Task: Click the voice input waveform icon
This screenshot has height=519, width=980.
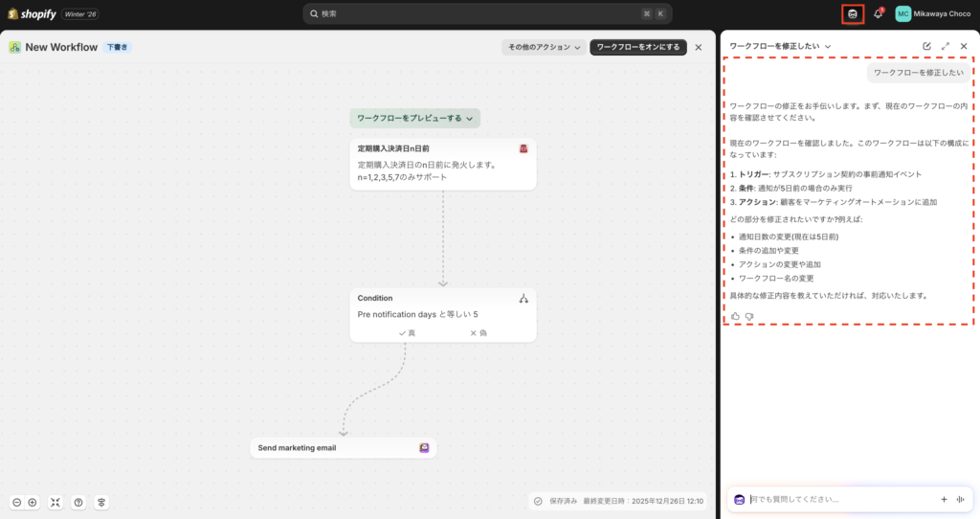Action: point(960,499)
